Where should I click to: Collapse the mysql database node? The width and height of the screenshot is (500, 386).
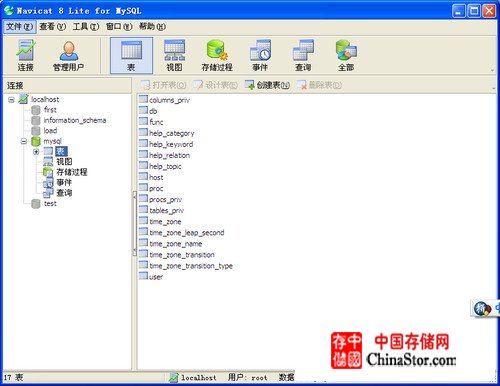[x=24, y=141]
